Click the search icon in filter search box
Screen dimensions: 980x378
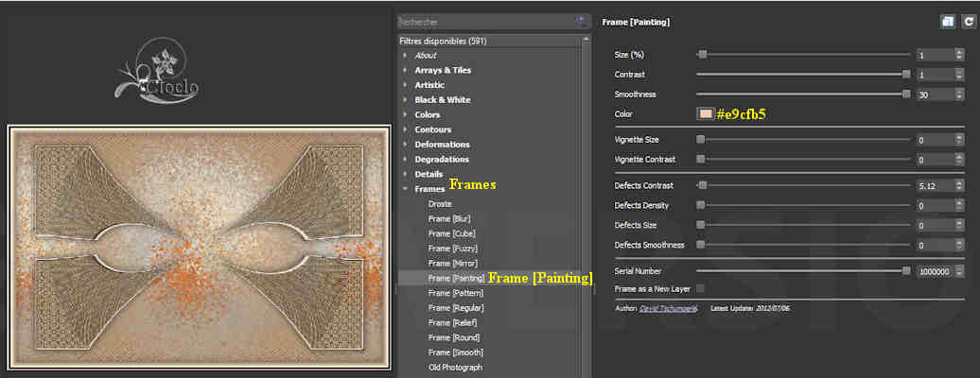580,20
